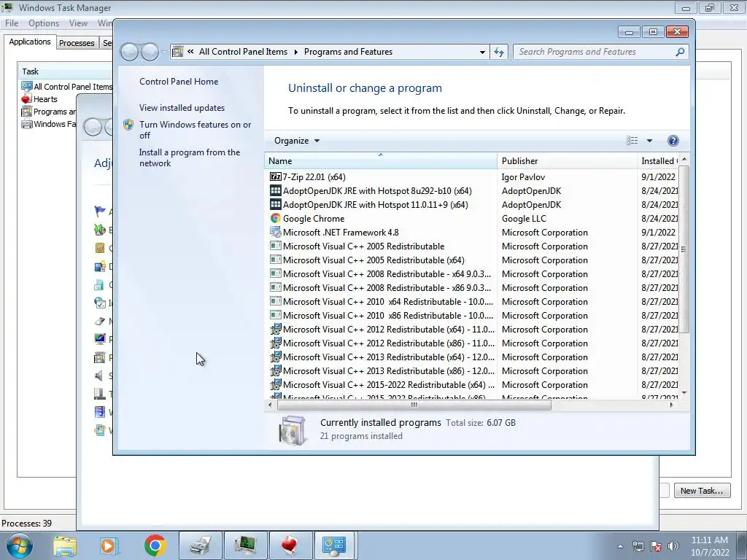The width and height of the screenshot is (747, 560).
Task: Open Programs and Features help icon
Action: 673,141
